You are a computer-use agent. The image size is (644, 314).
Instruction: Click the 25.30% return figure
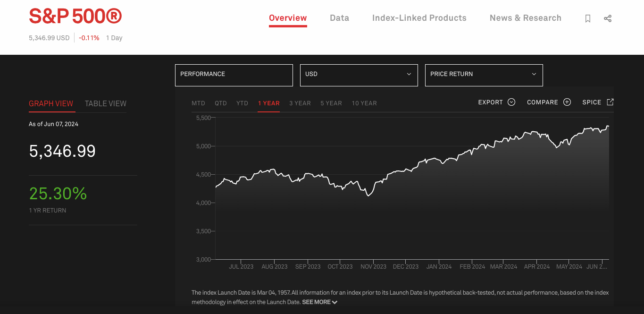58,194
